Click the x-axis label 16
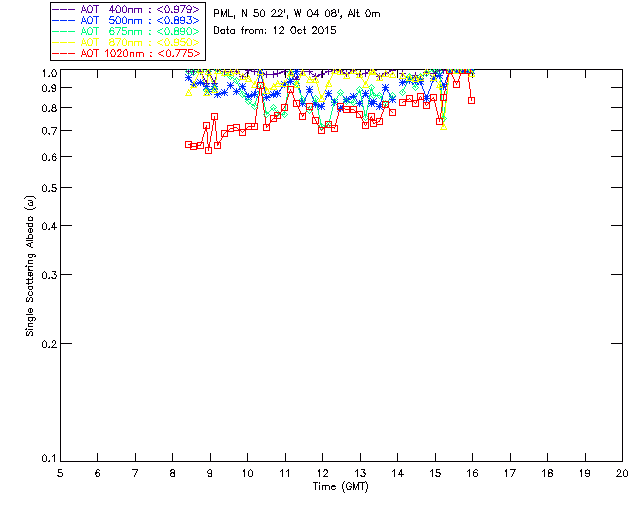This screenshot has height=512, width=640. [x=472, y=473]
